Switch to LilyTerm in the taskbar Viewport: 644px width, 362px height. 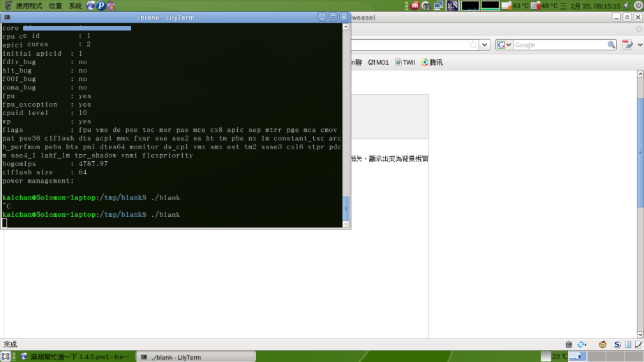pyautogui.click(x=195, y=356)
